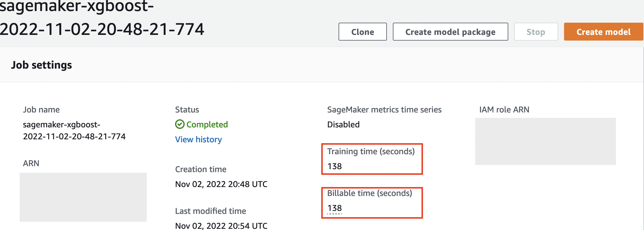Click the green Completed status icon
Viewport: 644px width, 230px height.
point(180,124)
